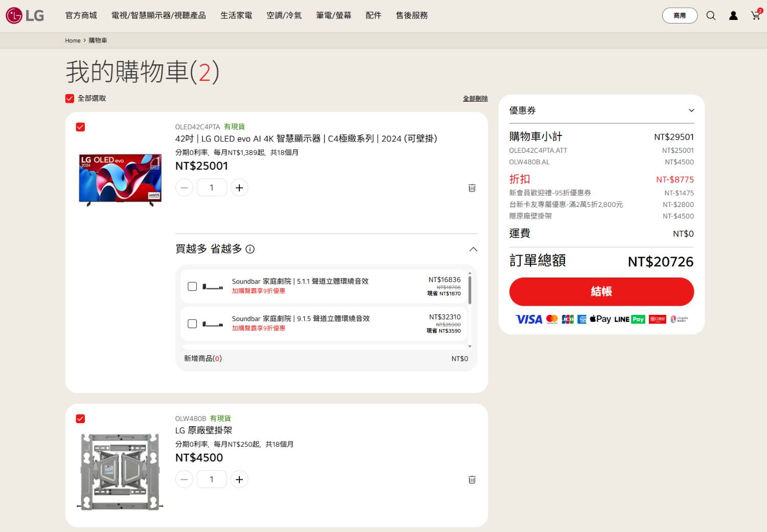
Task: Edit OLED TV quantity field
Action: (x=212, y=188)
